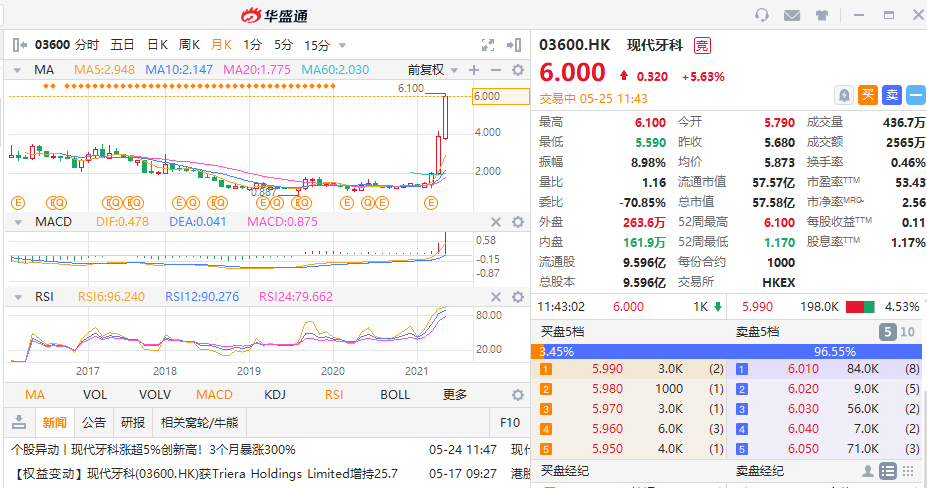This screenshot has width=927, height=488.
Task: Open customer service headset icon
Action: (x=762, y=15)
